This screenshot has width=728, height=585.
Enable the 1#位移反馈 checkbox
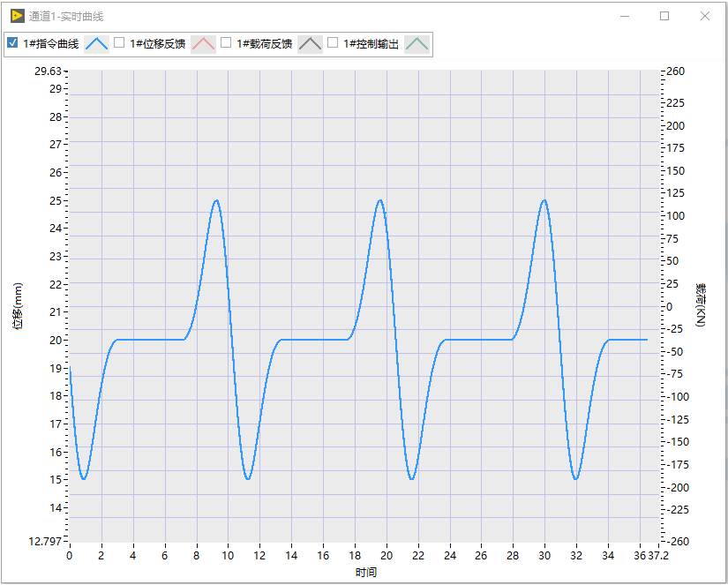[x=119, y=43]
